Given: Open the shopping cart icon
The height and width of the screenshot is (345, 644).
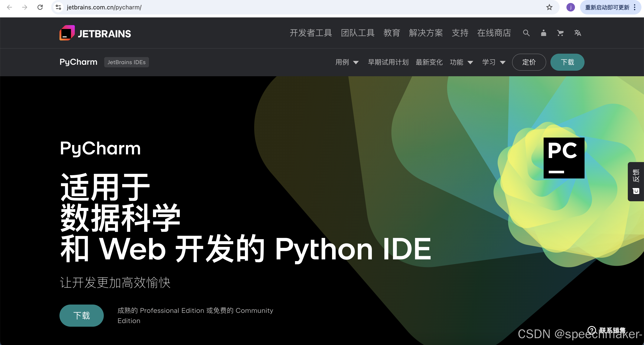Looking at the screenshot, I should (560, 33).
